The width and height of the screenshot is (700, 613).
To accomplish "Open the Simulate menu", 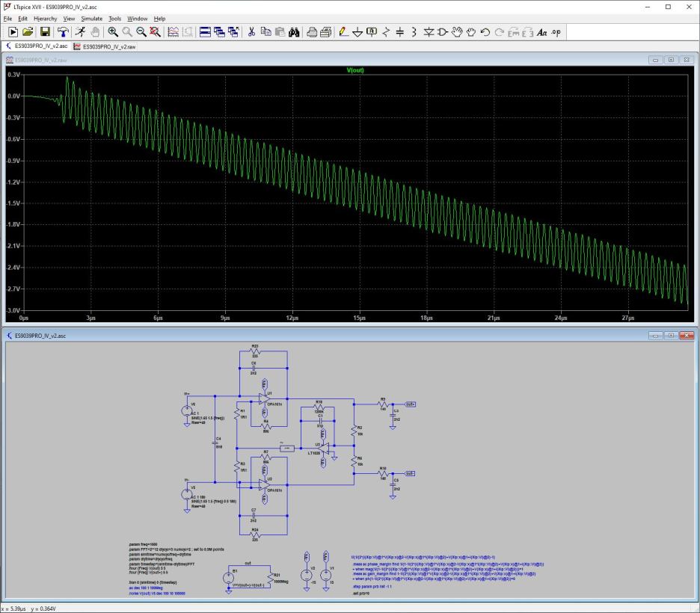I will click(x=91, y=19).
